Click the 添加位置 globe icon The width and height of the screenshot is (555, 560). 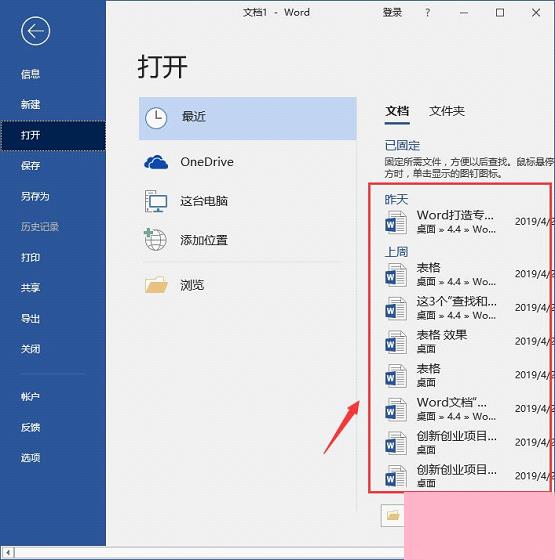point(155,240)
